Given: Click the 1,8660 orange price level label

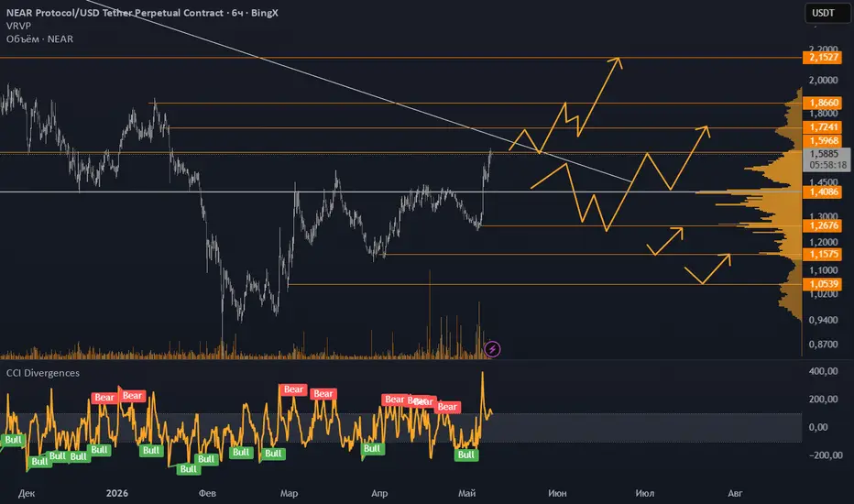Looking at the screenshot, I should pos(824,103).
